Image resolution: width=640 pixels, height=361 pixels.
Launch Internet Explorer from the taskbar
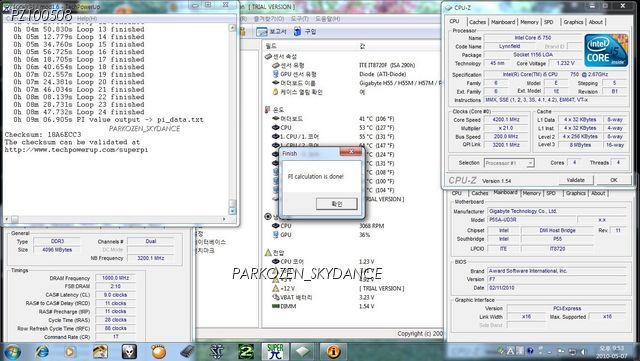pyautogui.click(x=42, y=352)
